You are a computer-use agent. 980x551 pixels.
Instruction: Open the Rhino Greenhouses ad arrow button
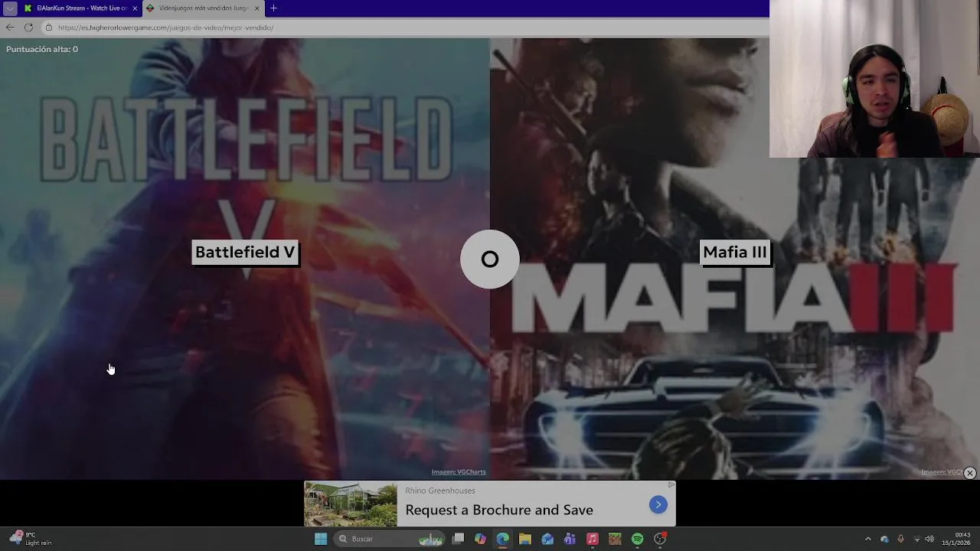coord(658,504)
